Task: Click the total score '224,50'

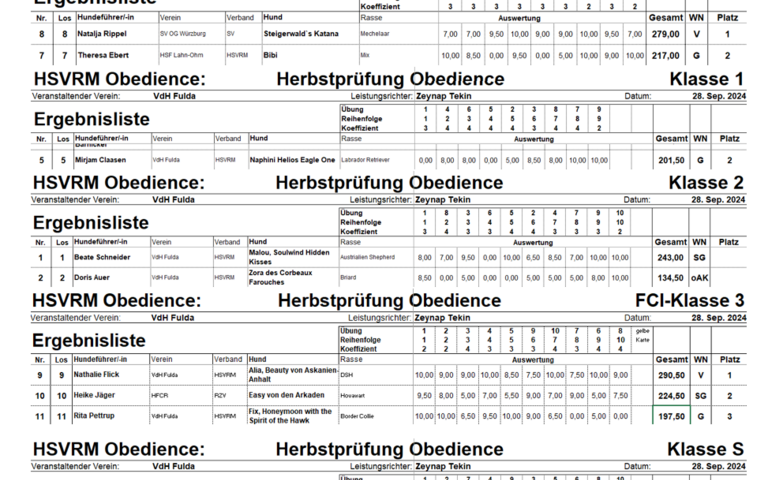Action: pyautogui.click(x=672, y=396)
